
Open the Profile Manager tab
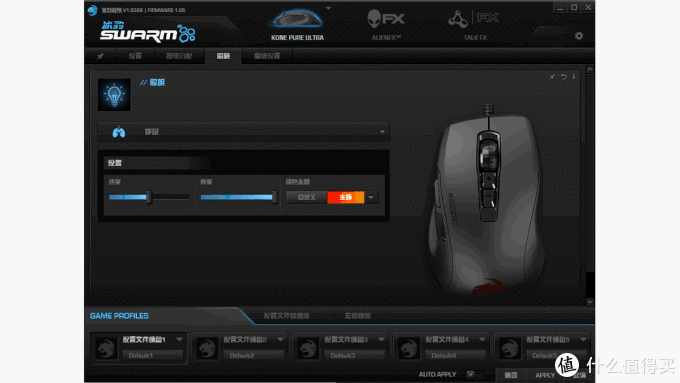coord(287,316)
